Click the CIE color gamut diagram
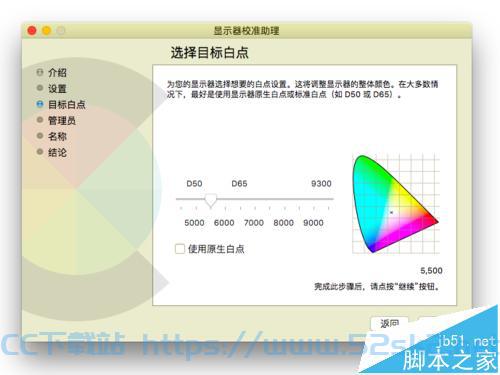 pos(396,204)
